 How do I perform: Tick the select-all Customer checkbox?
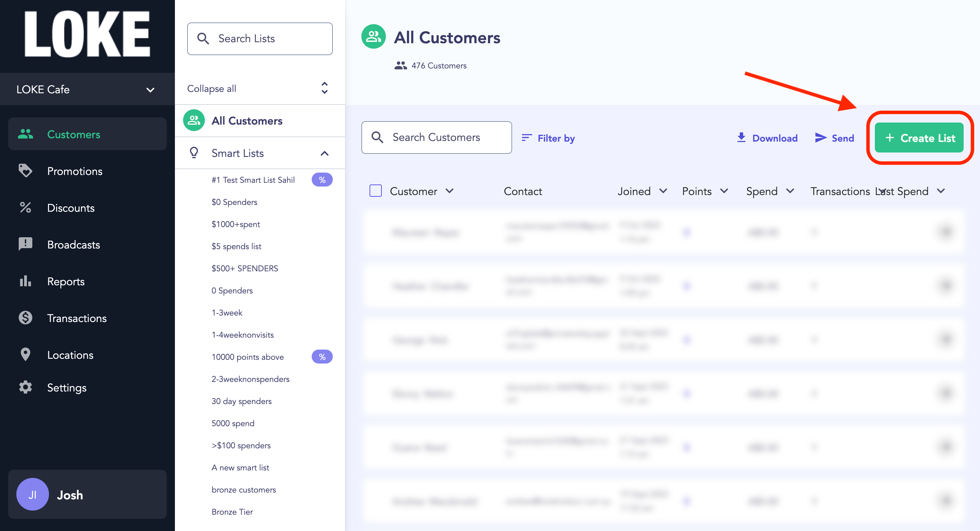click(x=375, y=191)
